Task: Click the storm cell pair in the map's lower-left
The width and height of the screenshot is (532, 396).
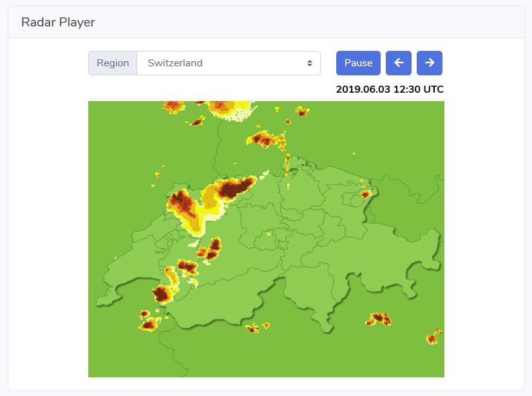Action: pos(148,321)
